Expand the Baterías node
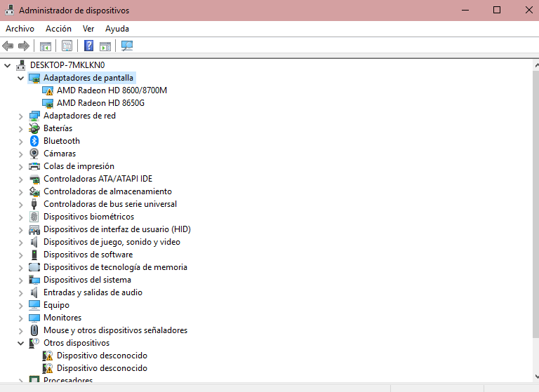The image size is (539, 392). coord(20,129)
